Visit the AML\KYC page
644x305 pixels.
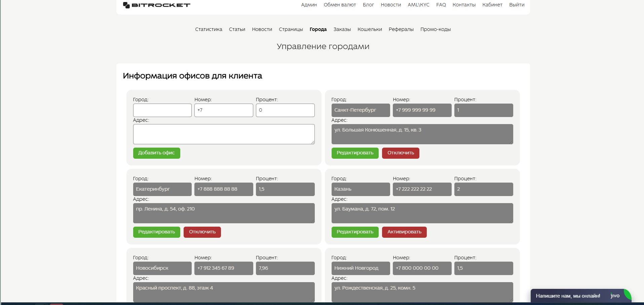click(418, 5)
